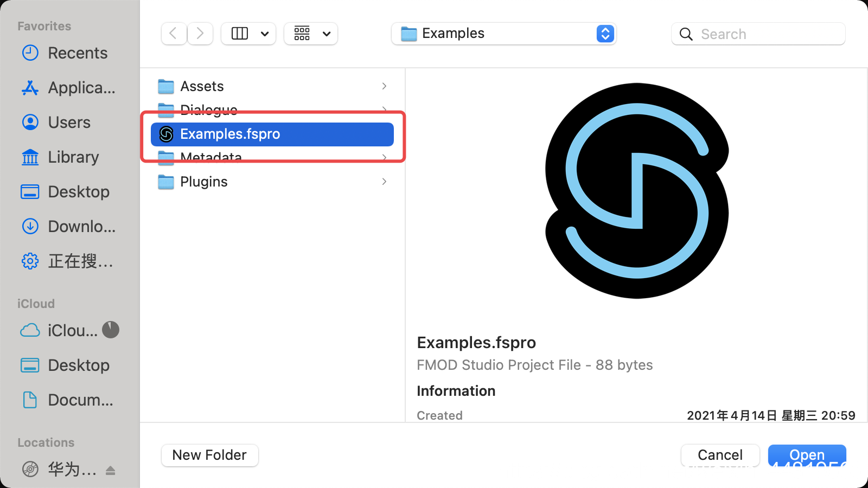Click the large FMOD Studio preview image
The image size is (868, 488).
coord(637,190)
